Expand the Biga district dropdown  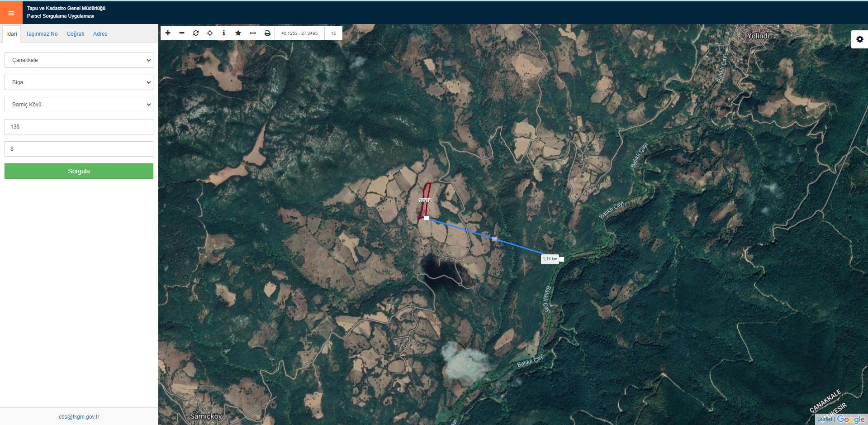pyautogui.click(x=79, y=82)
